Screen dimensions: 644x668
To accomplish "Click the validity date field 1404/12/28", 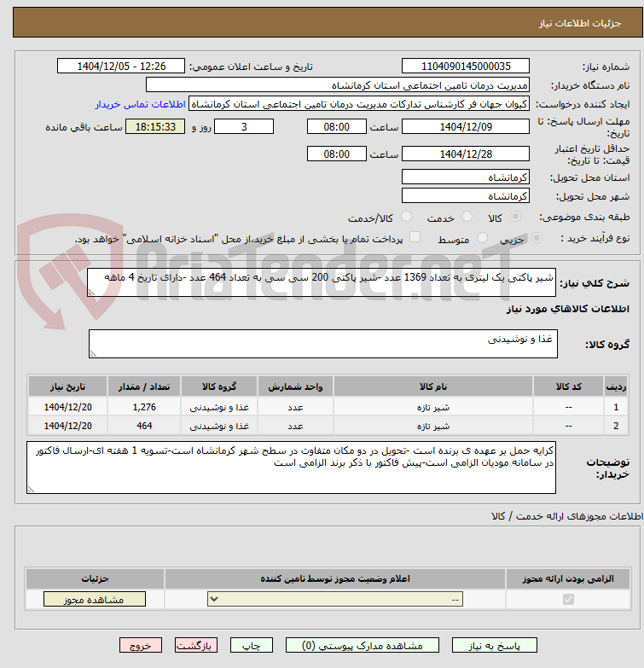I will (466, 154).
